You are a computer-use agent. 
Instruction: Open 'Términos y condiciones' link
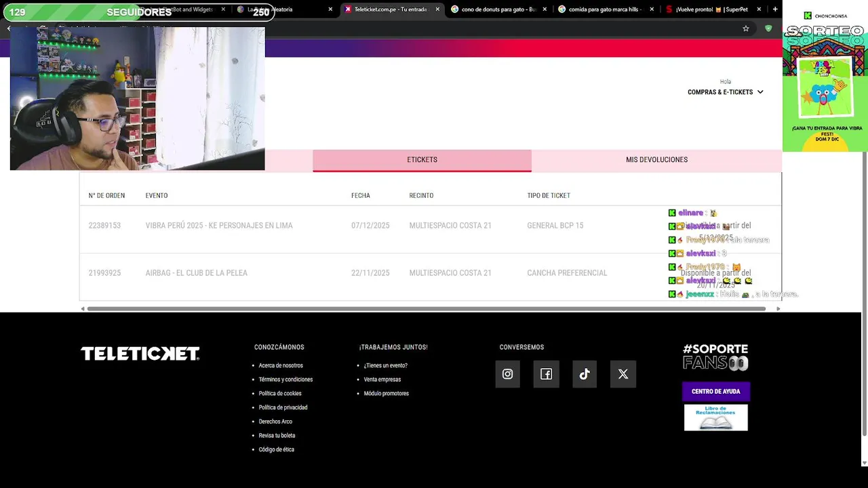click(x=285, y=380)
